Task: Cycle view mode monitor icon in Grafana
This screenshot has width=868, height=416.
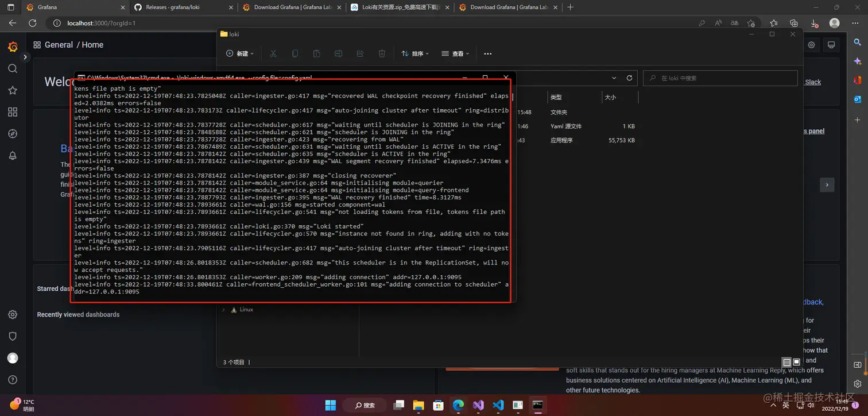Action: pyautogui.click(x=831, y=45)
